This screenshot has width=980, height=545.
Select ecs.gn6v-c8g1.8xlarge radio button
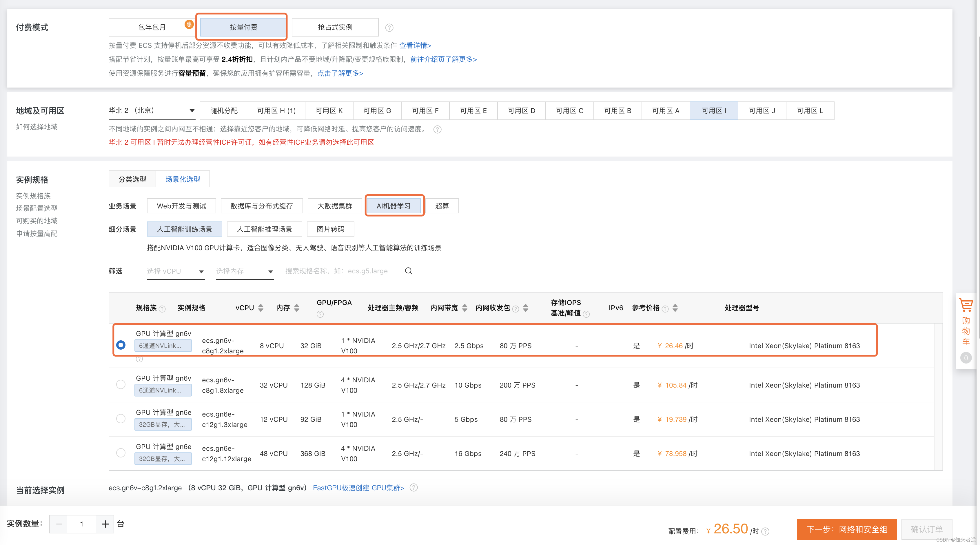(121, 385)
